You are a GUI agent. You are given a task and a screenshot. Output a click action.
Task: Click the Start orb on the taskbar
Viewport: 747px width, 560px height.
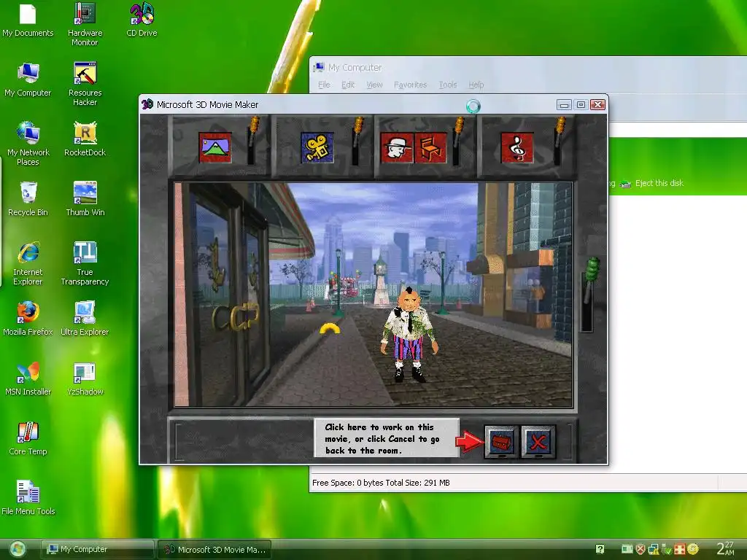pyautogui.click(x=18, y=550)
